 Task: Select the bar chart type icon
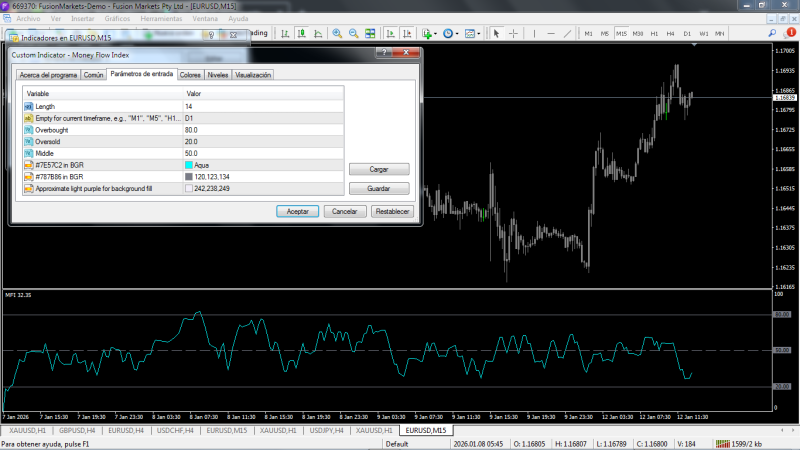pyautogui.click(x=285, y=34)
